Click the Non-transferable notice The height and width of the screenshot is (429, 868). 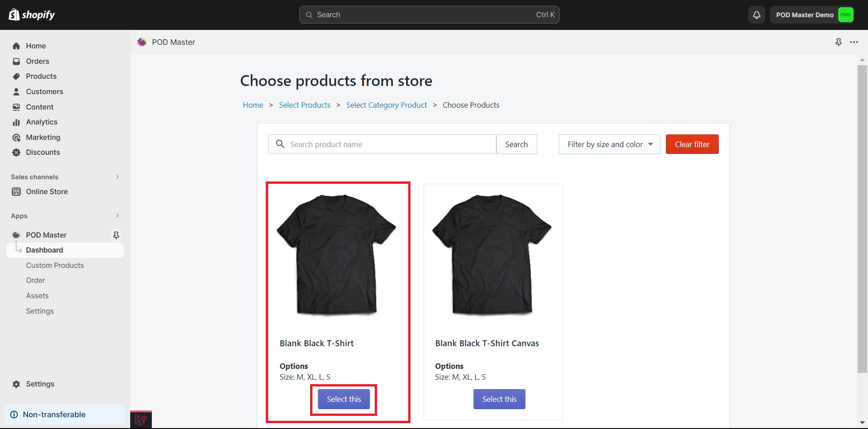[65, 415]
